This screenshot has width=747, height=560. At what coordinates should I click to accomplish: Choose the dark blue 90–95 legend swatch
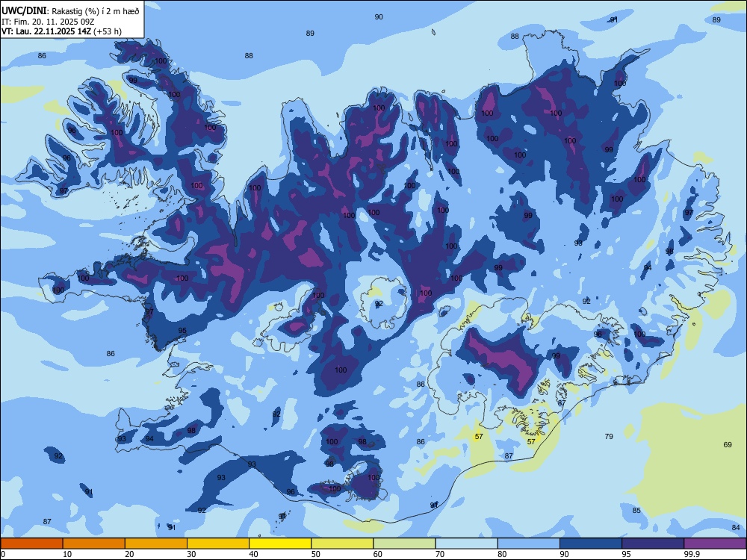591,544
